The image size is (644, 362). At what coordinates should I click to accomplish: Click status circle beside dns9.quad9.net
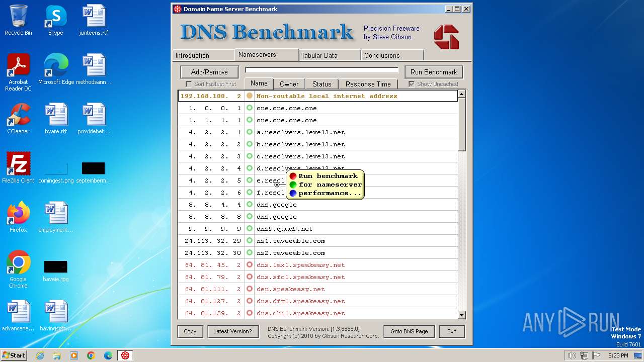coord(250,229)
